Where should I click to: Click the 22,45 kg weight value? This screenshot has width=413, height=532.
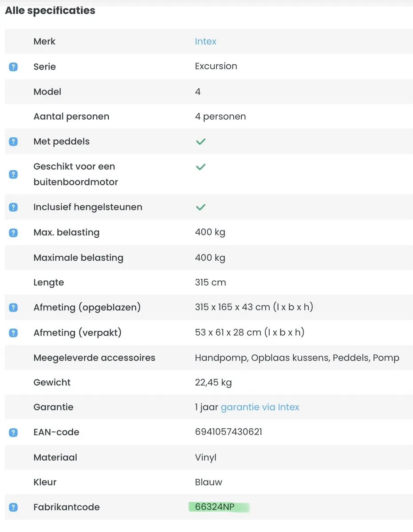point(213,382)
